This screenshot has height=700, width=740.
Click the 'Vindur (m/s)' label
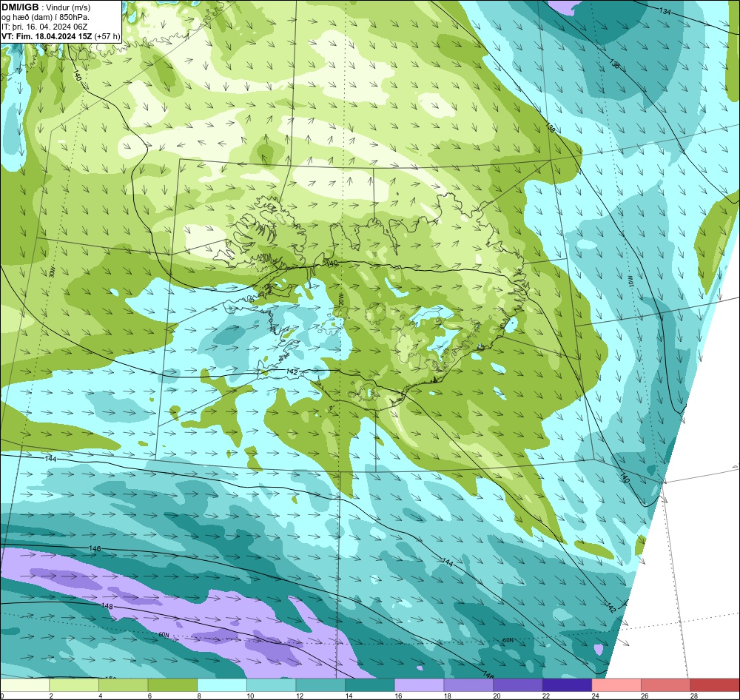point(68,7)
